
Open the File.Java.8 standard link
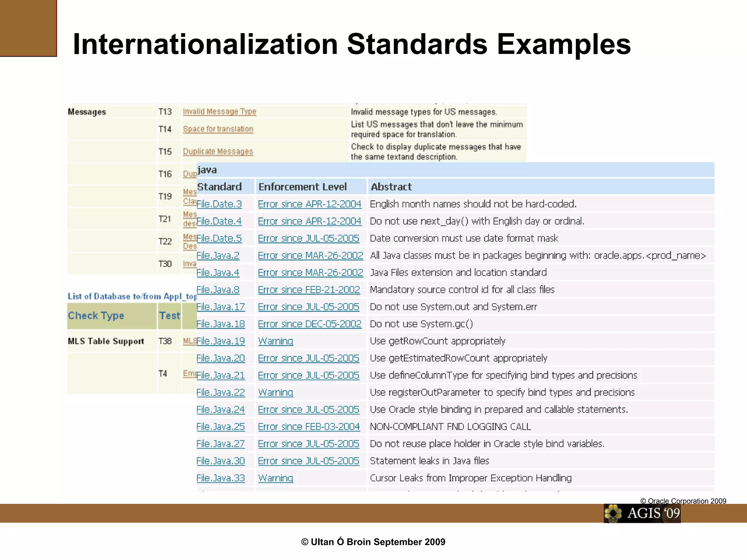pyautogui.click(x=218, y=289)
